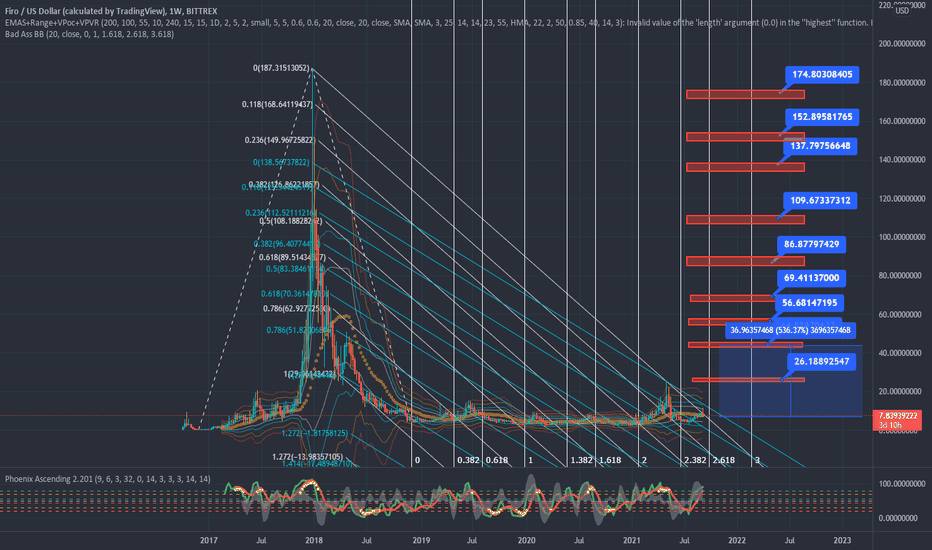Click 2019 on the time axis
Screen dimensions: 932x550
coord(421,540)
